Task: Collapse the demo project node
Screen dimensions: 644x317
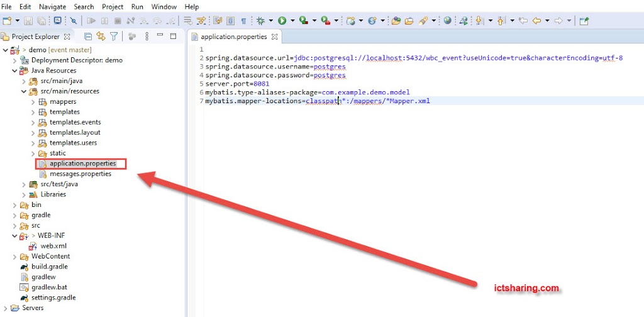Action: (x=5, y=50)
